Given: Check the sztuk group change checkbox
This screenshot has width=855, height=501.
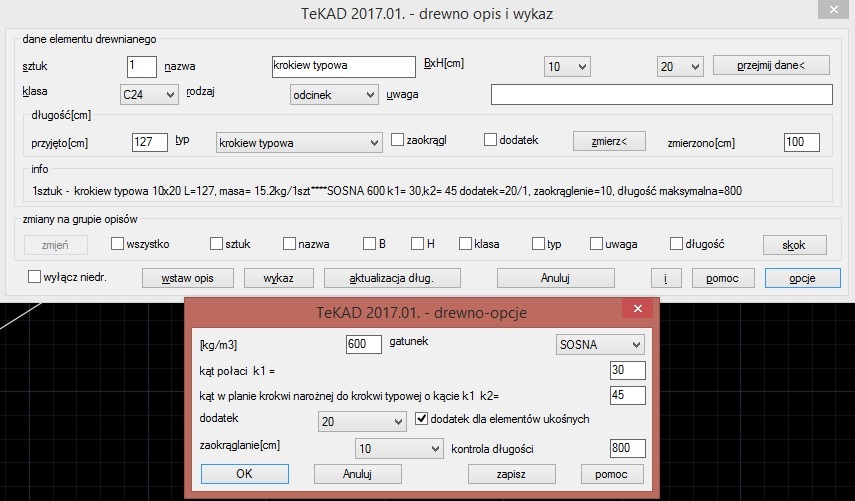Looking at the screenshot, I should [216, 244].
